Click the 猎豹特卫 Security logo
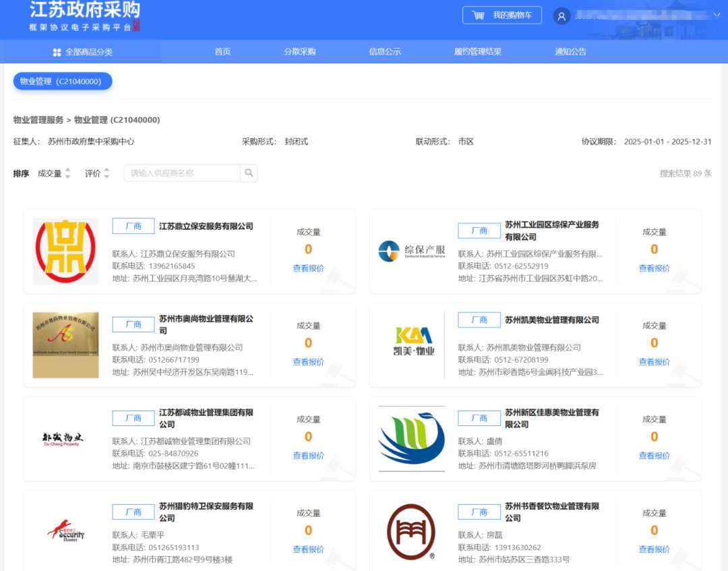 [x=66, y=531]
